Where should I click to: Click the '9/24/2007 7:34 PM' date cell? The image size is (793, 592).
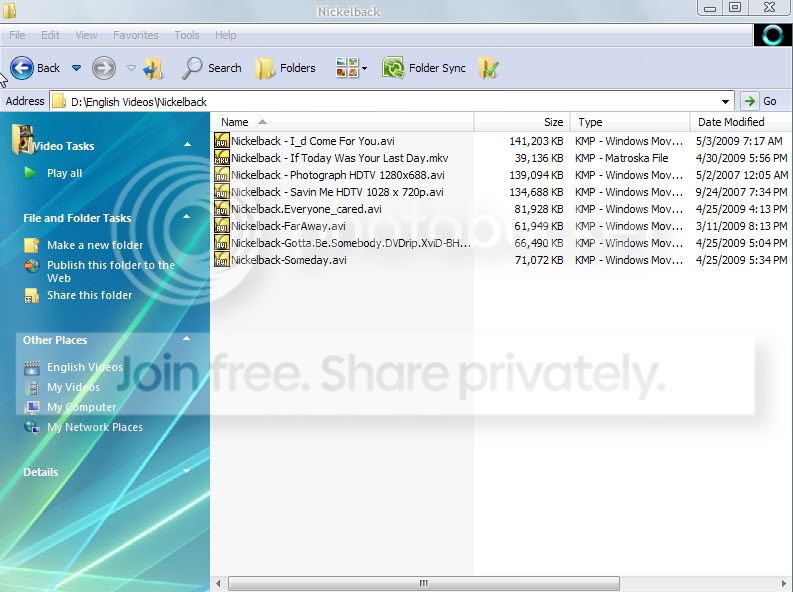[x=741, y=192]
